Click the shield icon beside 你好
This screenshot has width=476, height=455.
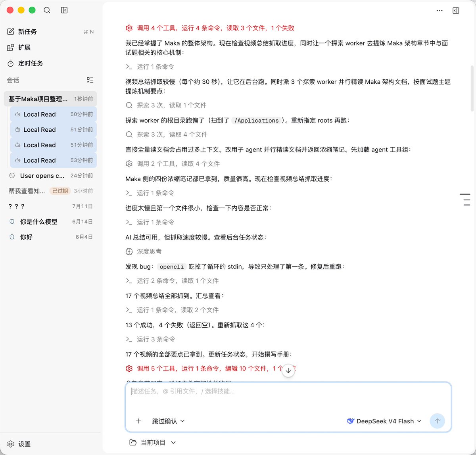pyautogui.click(x=12, y=237)
